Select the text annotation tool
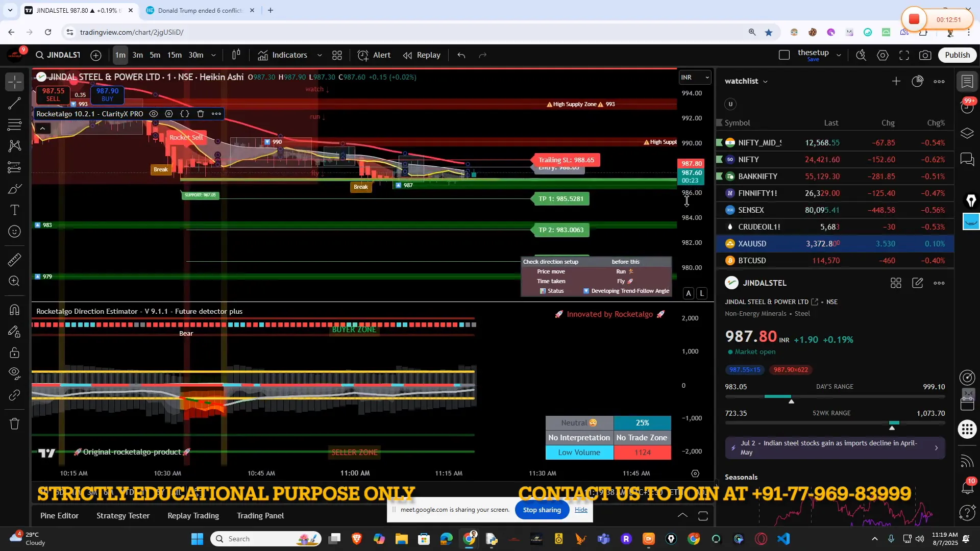 (15, 210)
